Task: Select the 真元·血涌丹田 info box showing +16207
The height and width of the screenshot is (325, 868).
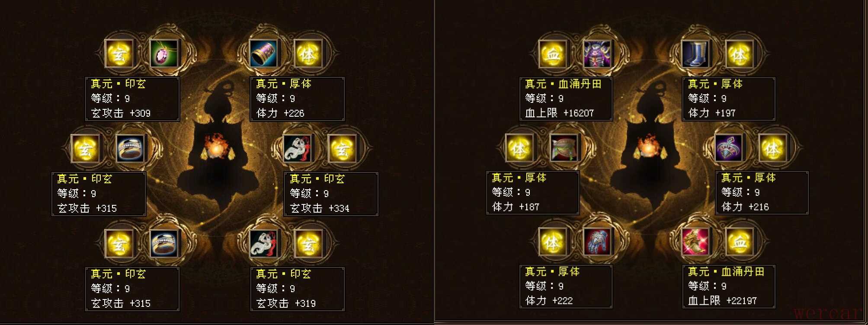Action: click(x=566, y=99)
